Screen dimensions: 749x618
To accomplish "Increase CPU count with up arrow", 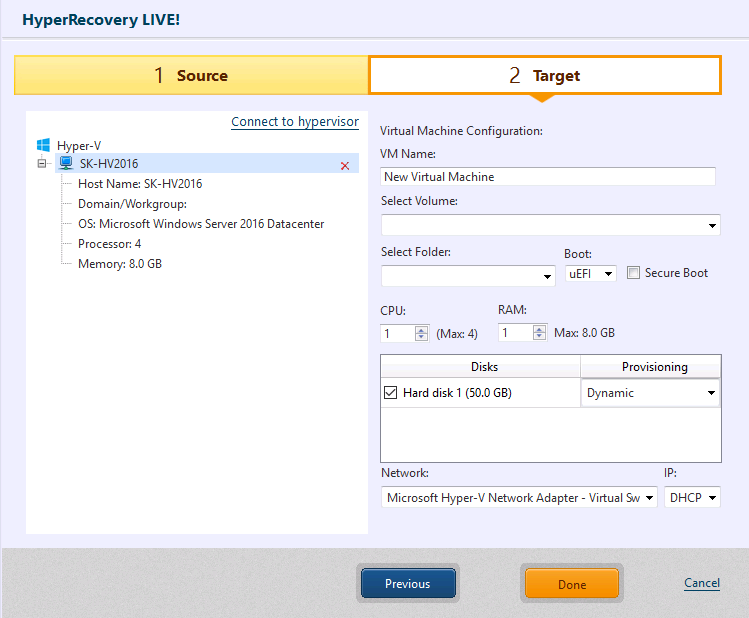I will click(x=421, y=330).
